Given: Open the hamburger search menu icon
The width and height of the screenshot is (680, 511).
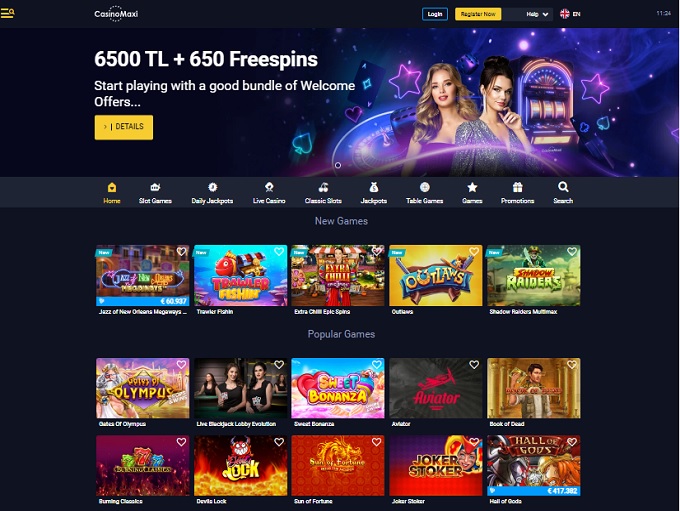Looking at the screenshot, I should 7,13.
